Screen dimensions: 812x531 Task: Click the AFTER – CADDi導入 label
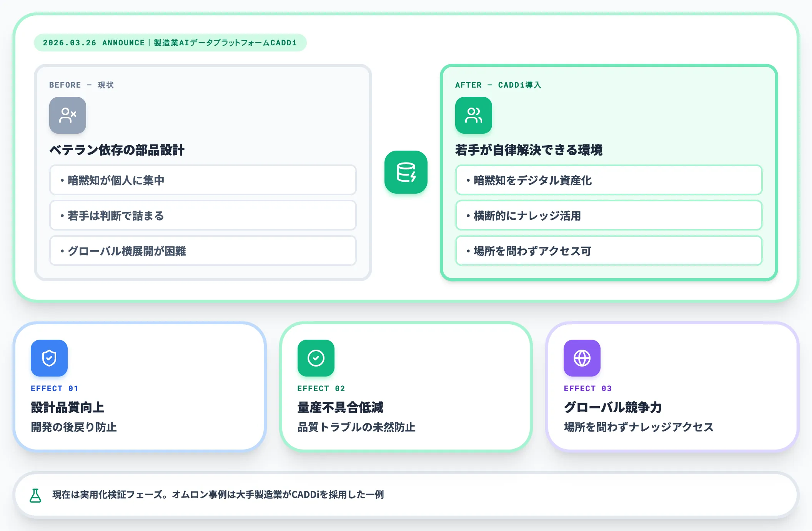pyautogui.click(x=498, y=85)
